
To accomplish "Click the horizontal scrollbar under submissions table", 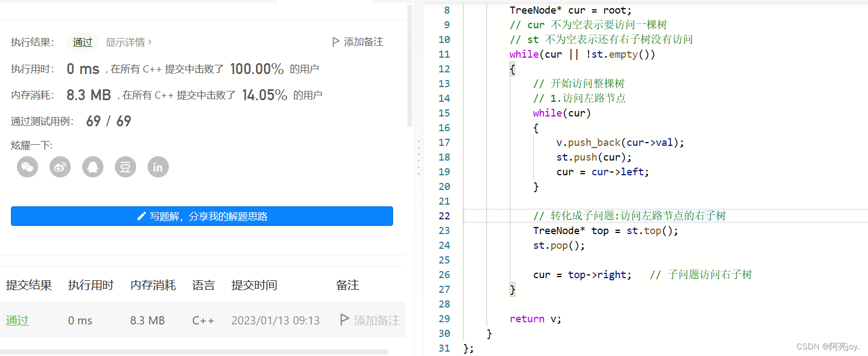I will tap(194, 352).
